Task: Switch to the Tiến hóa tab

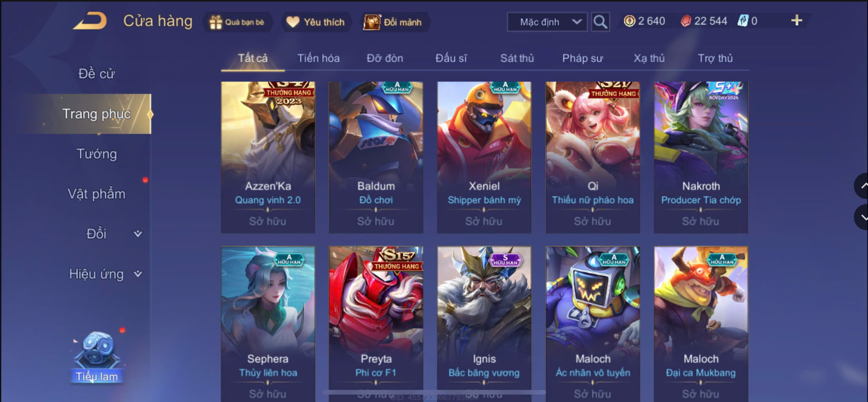Action: click(318, 58)
